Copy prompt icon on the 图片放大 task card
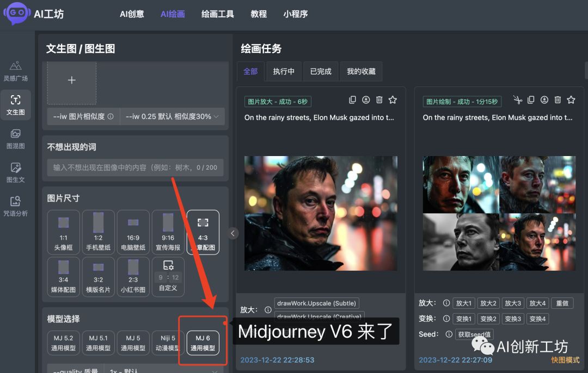Image resolution: width=588 pixels, height=373 pixels. coord(352,100)
